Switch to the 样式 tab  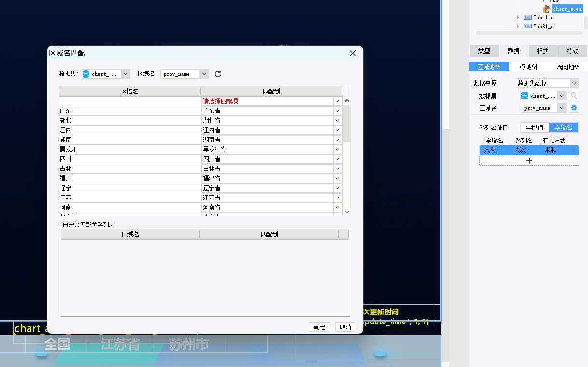coord(543,51)
